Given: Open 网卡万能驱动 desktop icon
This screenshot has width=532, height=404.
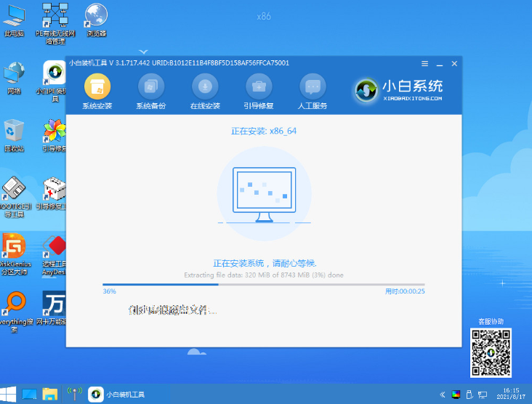Looking at the screenshot, I should coord(52,308).
